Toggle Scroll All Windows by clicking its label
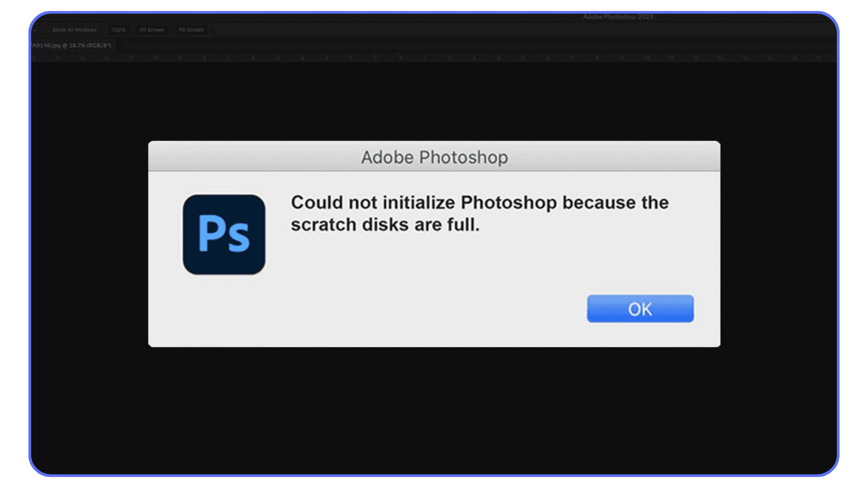The width and height of the screenshot is (868, 488). click(x=75, y=30)
